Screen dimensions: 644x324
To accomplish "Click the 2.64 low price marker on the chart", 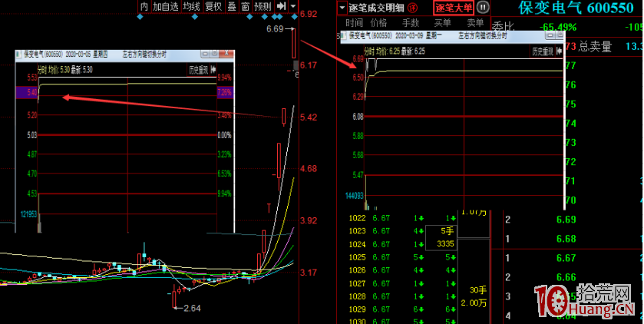I will tap(191, 309).
